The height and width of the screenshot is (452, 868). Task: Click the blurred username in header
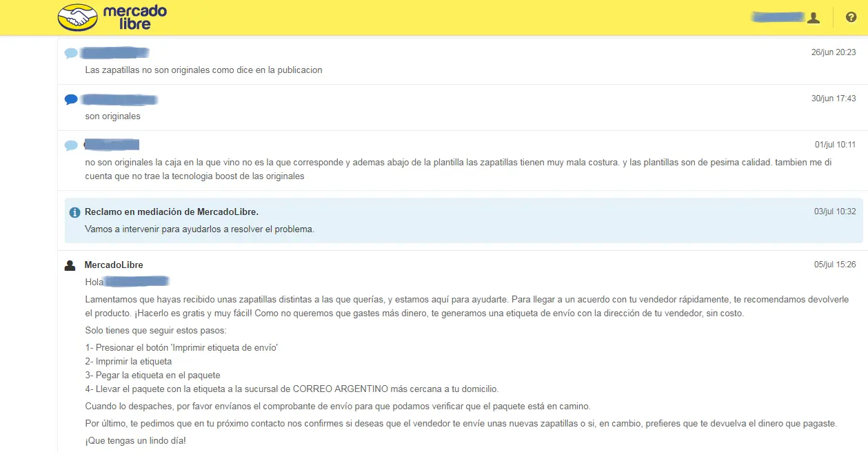(x=778, y=17)
